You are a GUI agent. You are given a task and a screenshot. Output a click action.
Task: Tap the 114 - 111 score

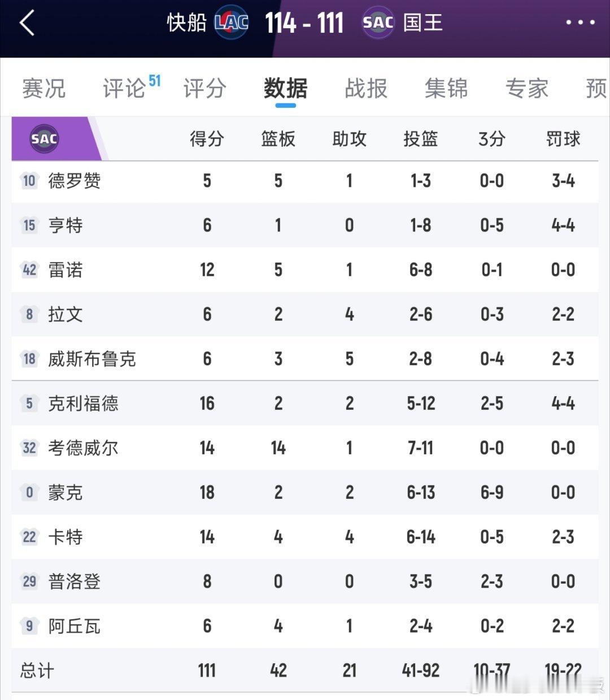coord(304,24)
